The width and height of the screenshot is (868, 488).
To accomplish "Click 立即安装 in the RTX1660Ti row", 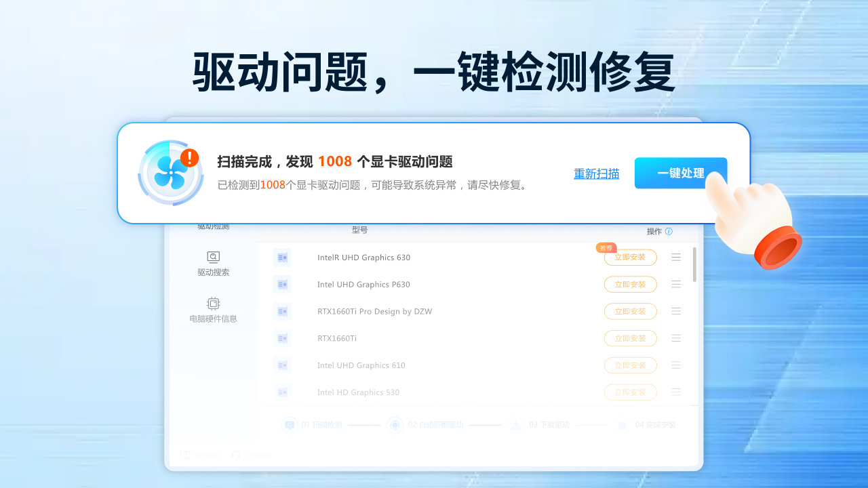I will point(631,338).
